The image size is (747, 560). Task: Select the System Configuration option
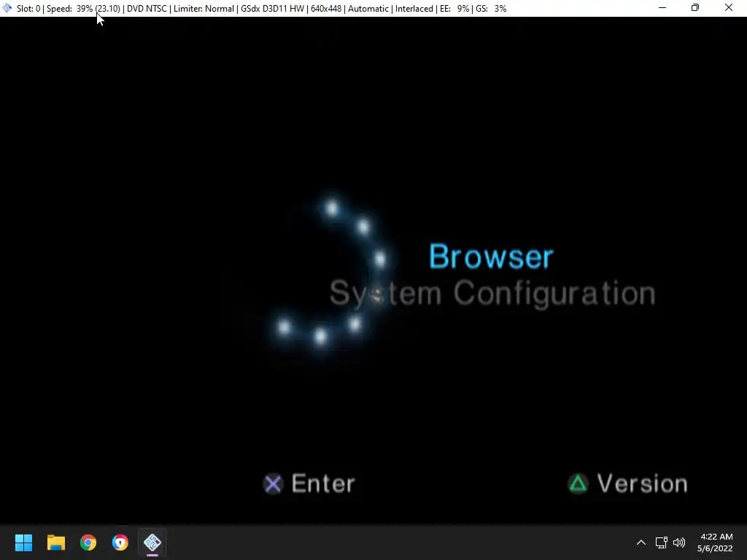pyautogui.click(x=492, y=293)
